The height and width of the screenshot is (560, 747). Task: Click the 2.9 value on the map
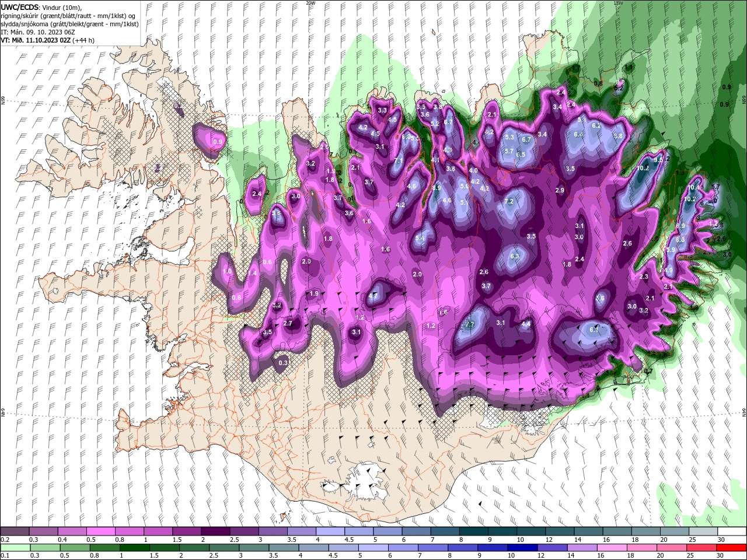[560, 191]
